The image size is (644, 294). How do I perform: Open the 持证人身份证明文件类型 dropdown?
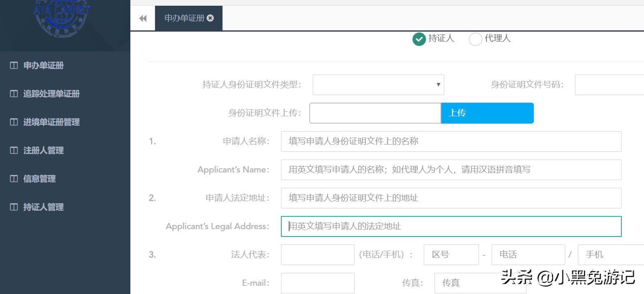[378, 85]
